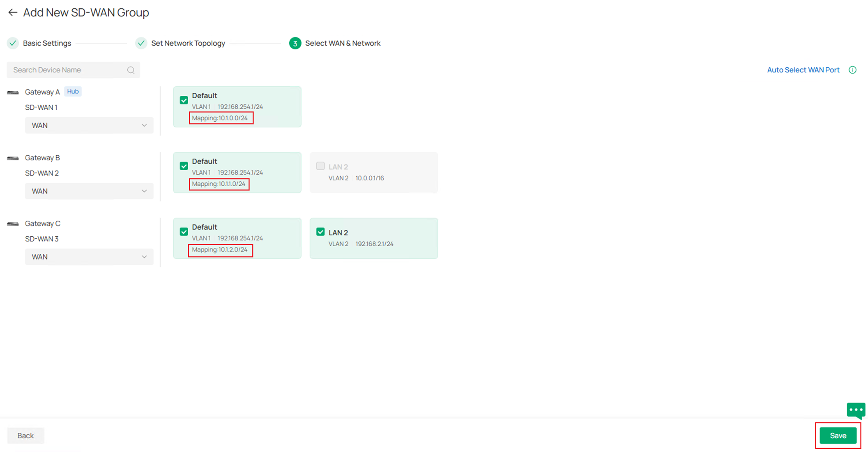The image size is (868, 452).
Task: Click the step 3 circle indicator
Action: tap(295, 43)
